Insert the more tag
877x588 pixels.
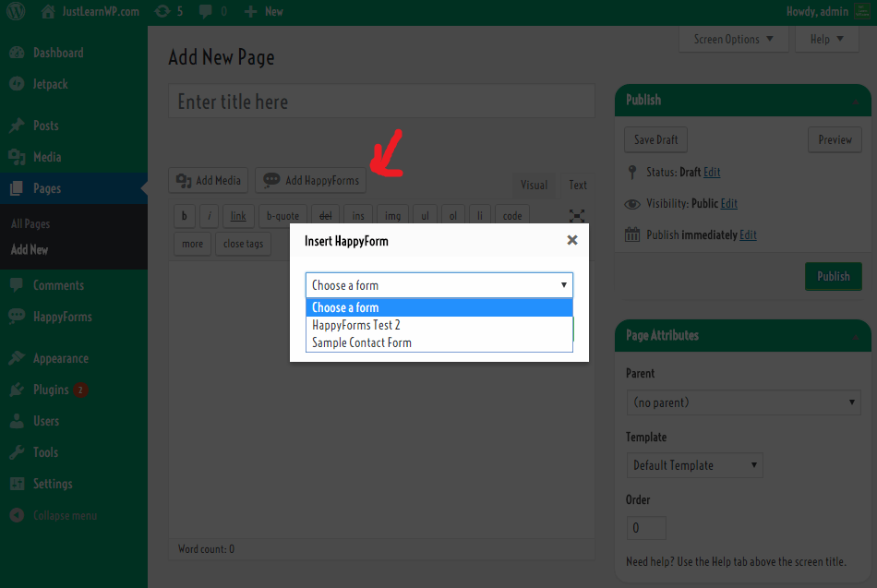[x=192, y=244]
